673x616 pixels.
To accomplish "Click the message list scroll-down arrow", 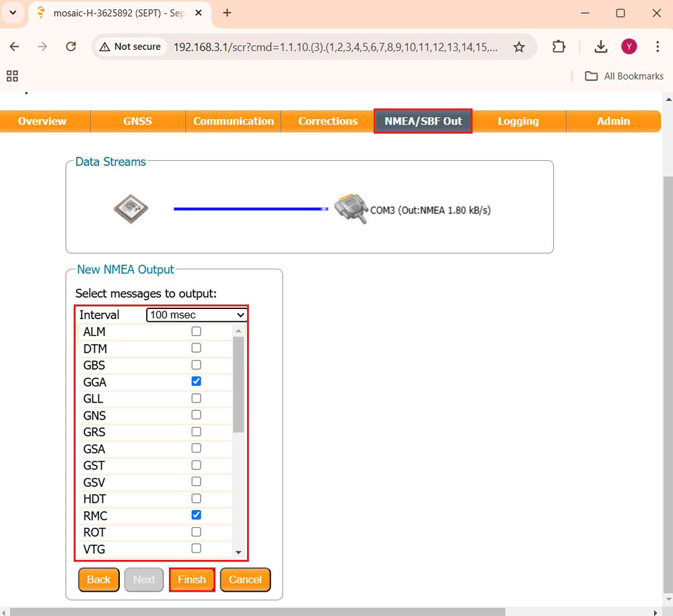I will click(x=238, y=552).
